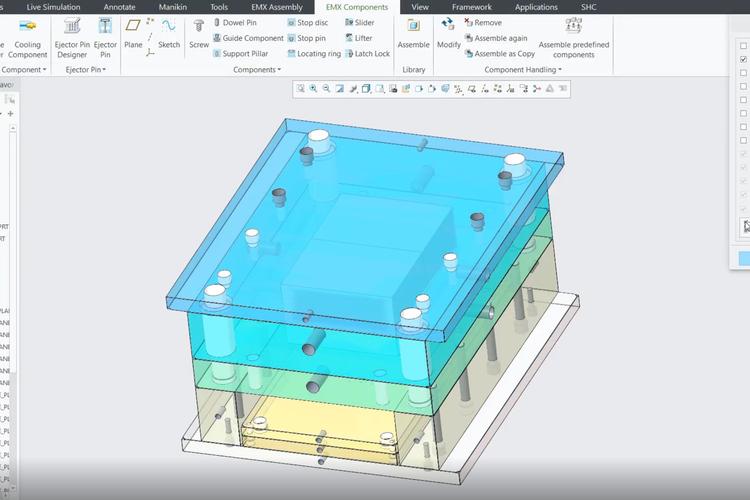The image size is (750, 500).
Task: Click the Latch Lock icon
Action: coord(366,54)
